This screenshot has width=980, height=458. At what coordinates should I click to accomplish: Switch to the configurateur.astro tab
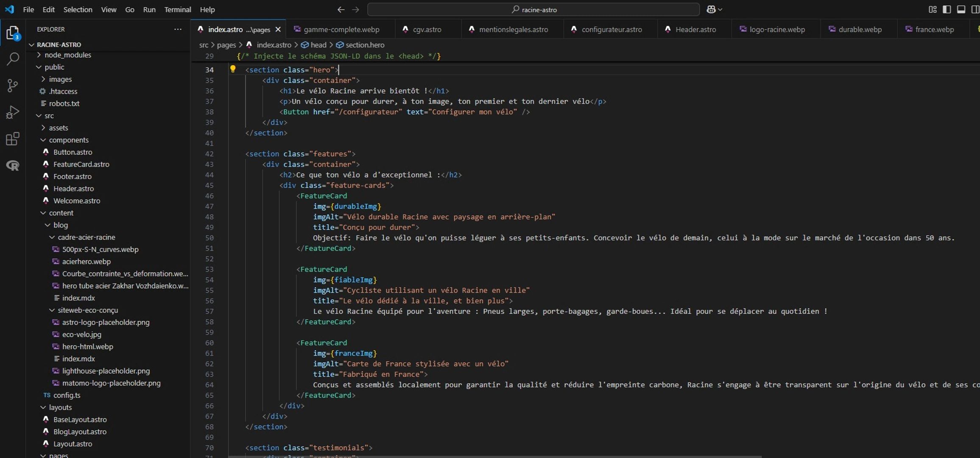(x=611, y=29)
